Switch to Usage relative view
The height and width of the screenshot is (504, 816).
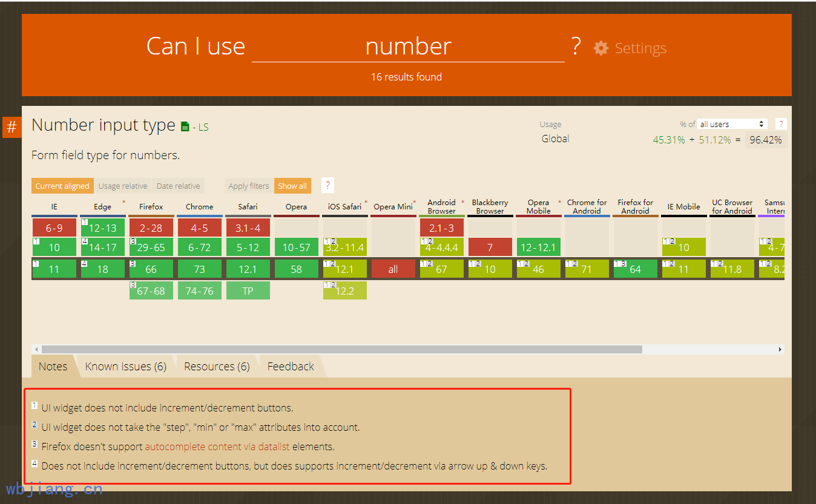pyautogui.click(x=123, y=186)
